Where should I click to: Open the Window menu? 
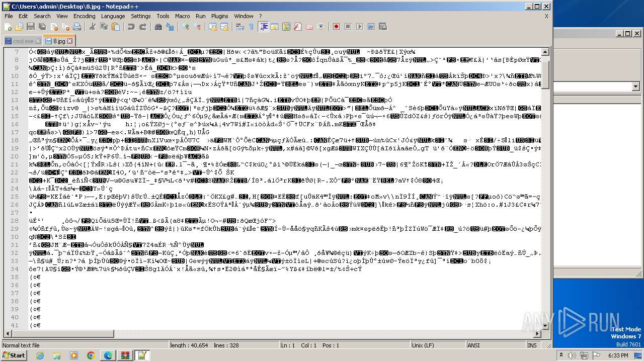coord(244,16)
